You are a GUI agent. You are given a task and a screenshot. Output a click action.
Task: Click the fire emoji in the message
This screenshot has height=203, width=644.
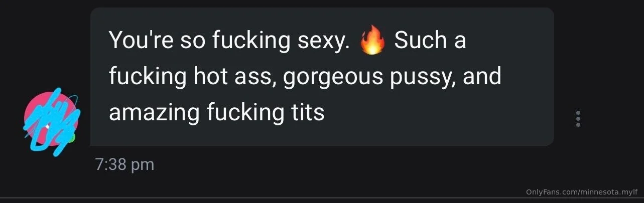[372, 40]
